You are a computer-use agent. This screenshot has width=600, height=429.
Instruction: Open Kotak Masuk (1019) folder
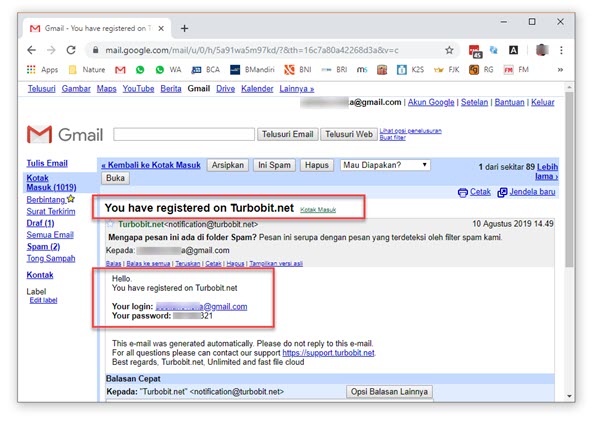point(51,183)
